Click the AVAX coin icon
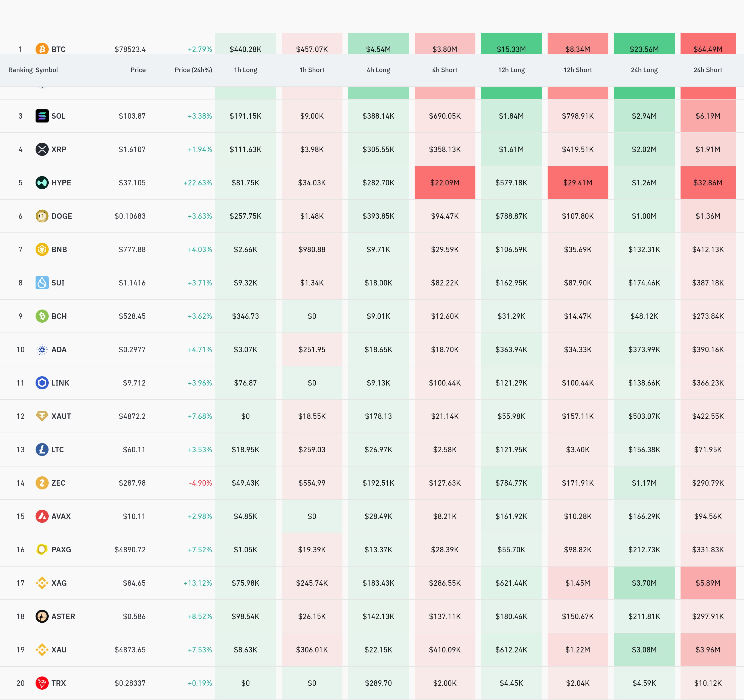 click(x=42, y=516)
